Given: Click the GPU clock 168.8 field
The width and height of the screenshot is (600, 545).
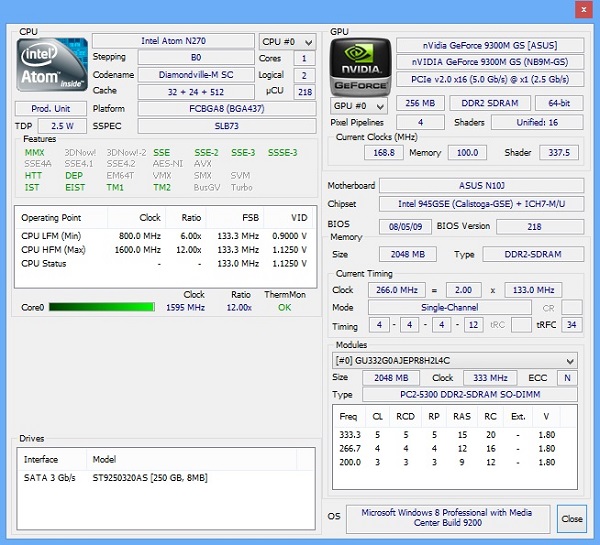Looking at the screenshot, I should point(383,152).
